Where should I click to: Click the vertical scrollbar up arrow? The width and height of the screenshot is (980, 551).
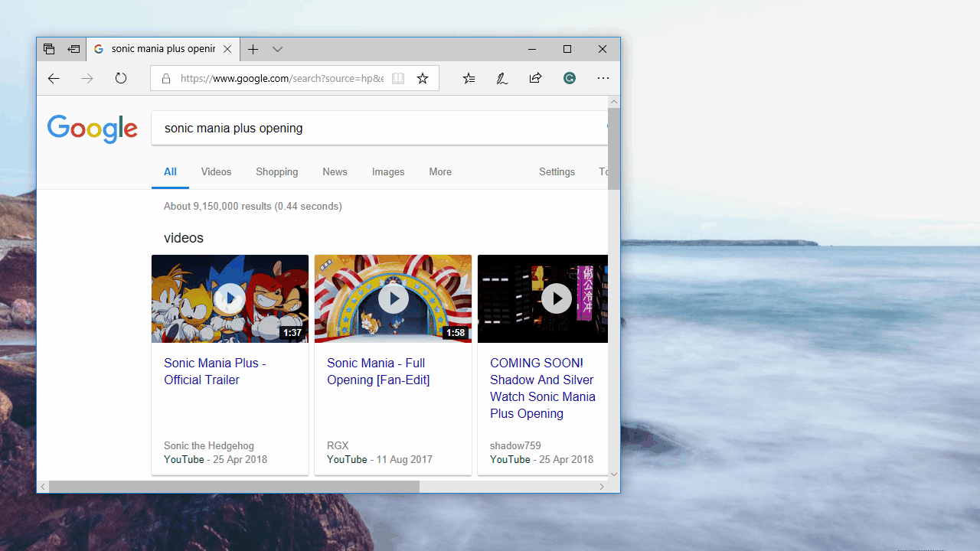click(614, 102)
